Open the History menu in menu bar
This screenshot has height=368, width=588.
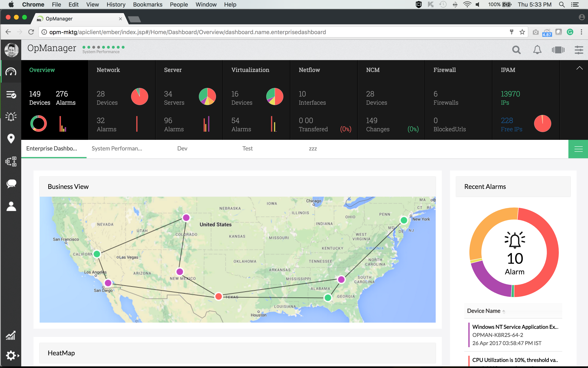[x=116, y=4]
